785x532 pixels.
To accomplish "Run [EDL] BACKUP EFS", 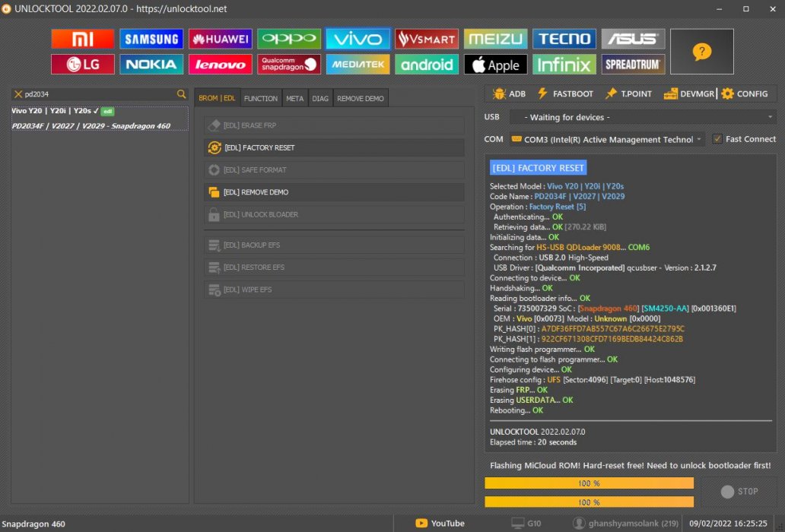I will (x=335, y=245).
